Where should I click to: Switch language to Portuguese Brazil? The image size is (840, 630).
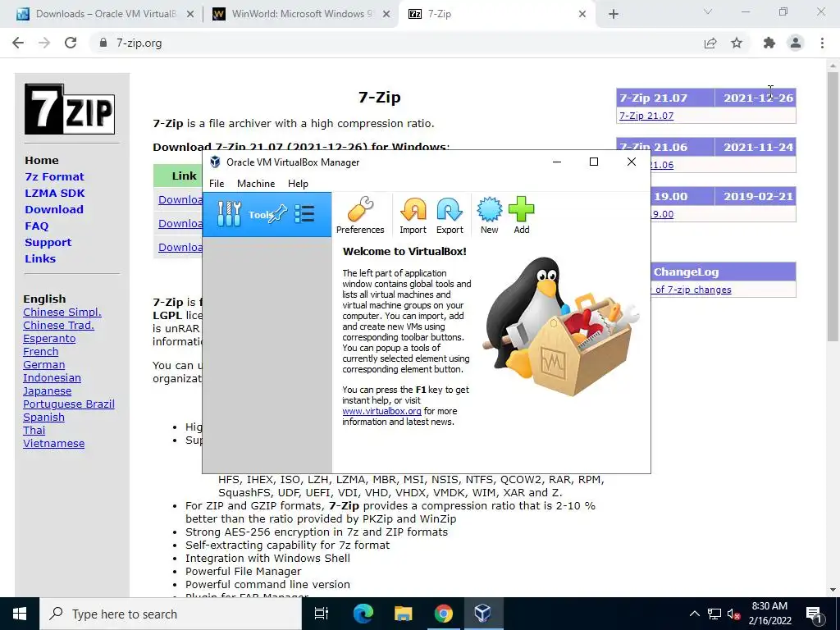pyautogui.click(x=69, y=404)
